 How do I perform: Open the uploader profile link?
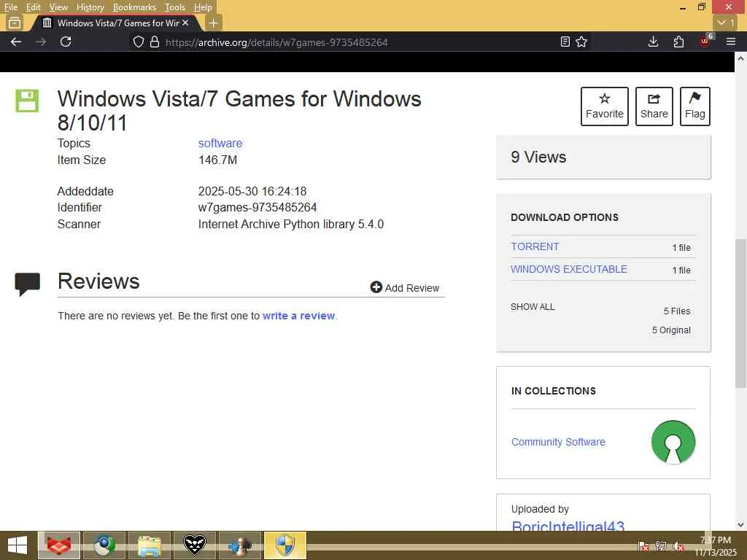[x=568, y=526]
